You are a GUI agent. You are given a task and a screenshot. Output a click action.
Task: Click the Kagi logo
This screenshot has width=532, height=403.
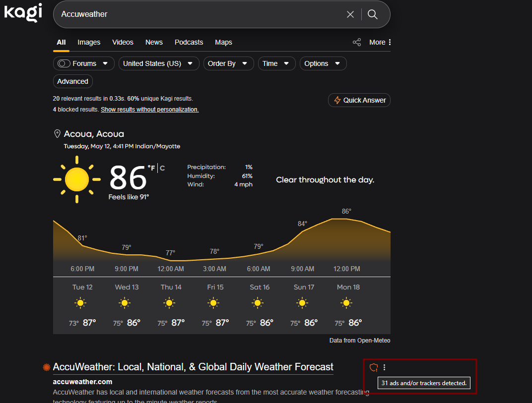pos(23,12)
